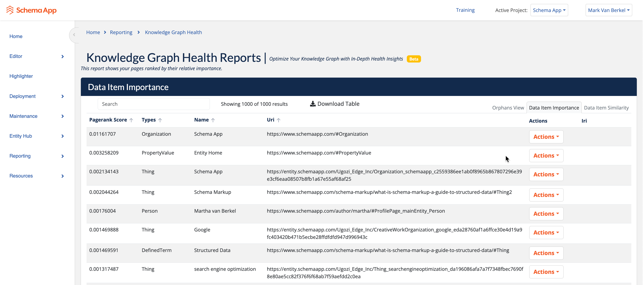Viewport: 644px width, 285px height.
Task: Sort by Name column arrow icon
Action: pyautogui.click(x=213, y=120)
